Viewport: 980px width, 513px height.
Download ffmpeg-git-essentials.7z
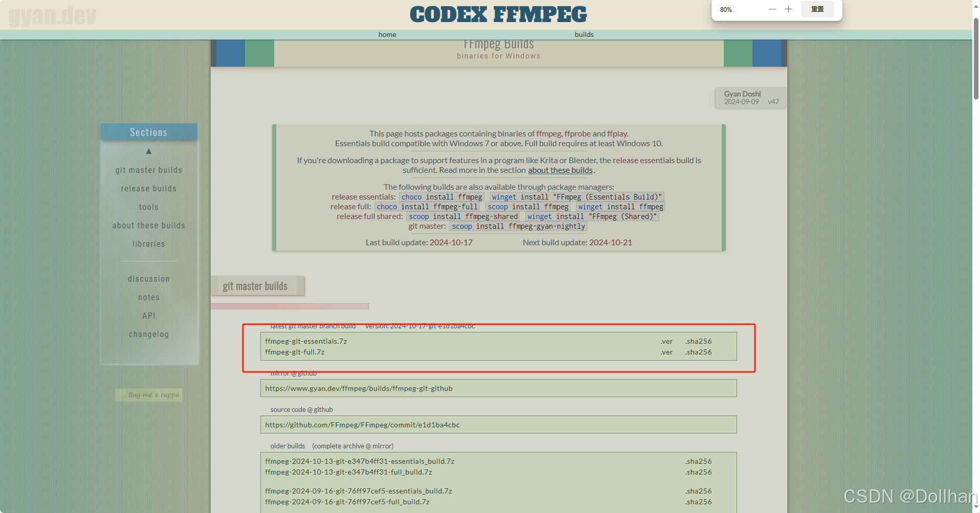point(306,341)
